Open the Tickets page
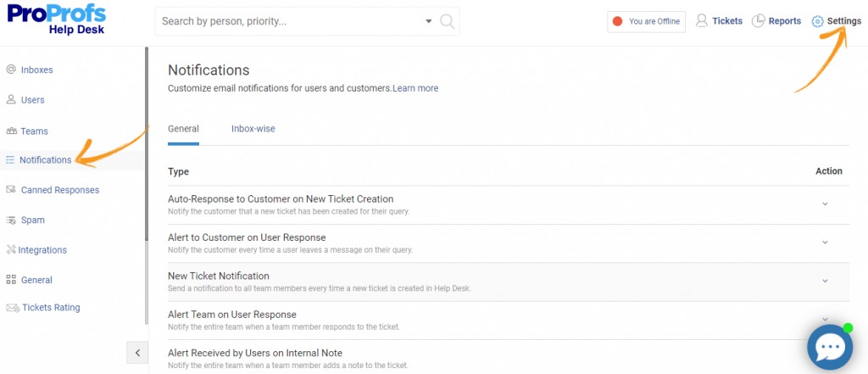868x374 pixels. tap(726, 21)
